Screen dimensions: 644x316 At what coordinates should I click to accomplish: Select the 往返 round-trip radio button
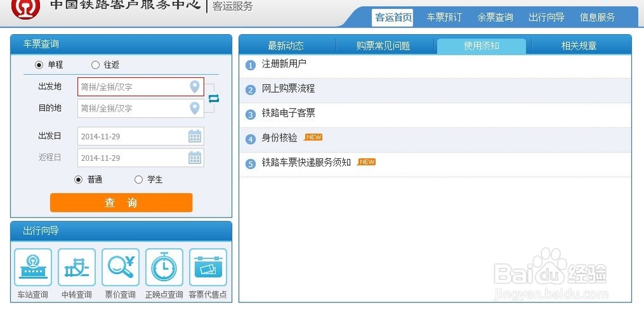tap(95, 65)
